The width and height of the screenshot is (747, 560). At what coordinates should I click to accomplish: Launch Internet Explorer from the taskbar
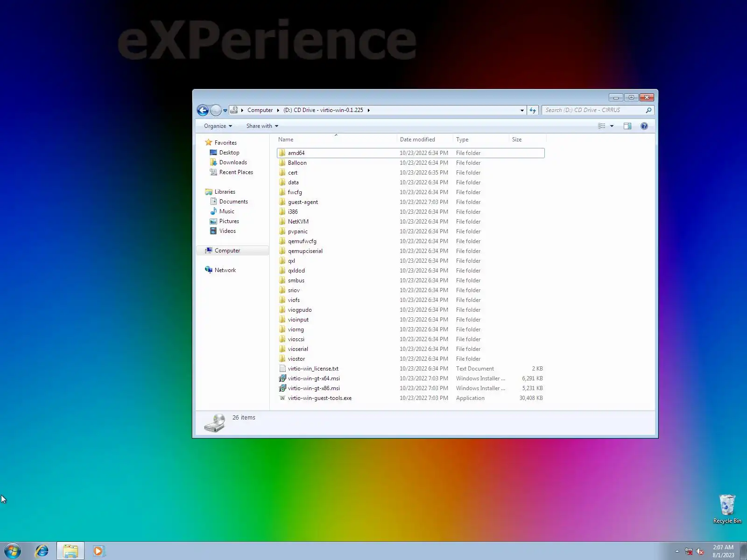(x=42, y=551)
